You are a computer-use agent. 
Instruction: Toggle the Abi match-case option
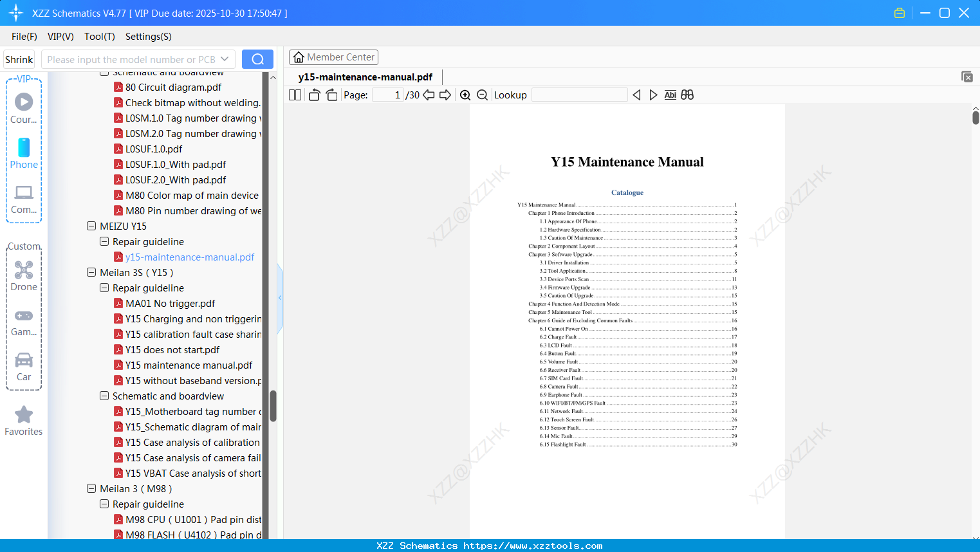click(670, 95)
